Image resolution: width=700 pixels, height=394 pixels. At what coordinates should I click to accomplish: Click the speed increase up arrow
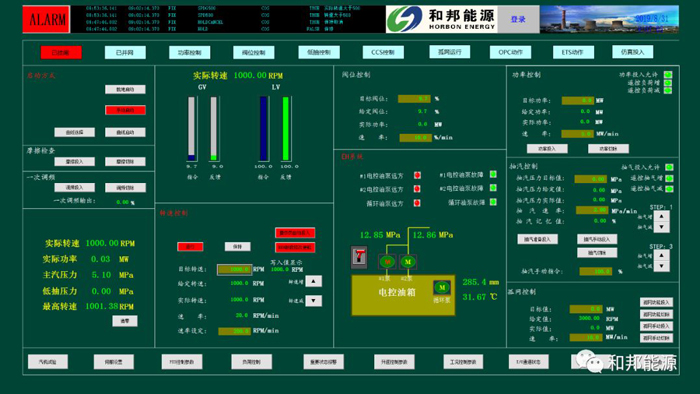pyautogui.click(x=313, y=281)
